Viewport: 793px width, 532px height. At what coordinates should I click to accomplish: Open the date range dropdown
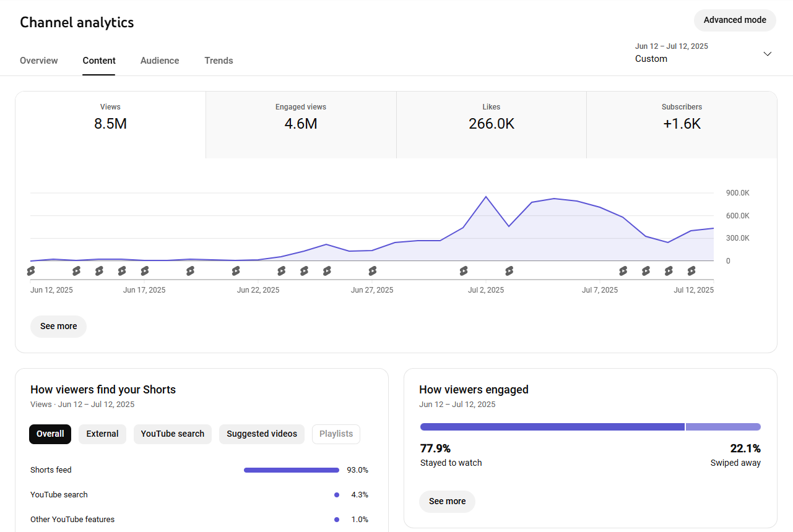pos(704,54)
